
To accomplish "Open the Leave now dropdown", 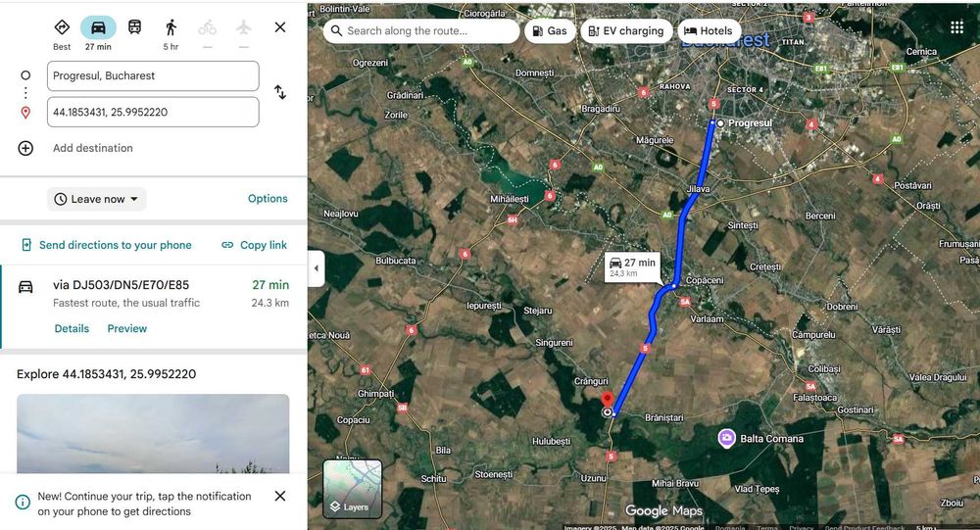I will 97,199.
